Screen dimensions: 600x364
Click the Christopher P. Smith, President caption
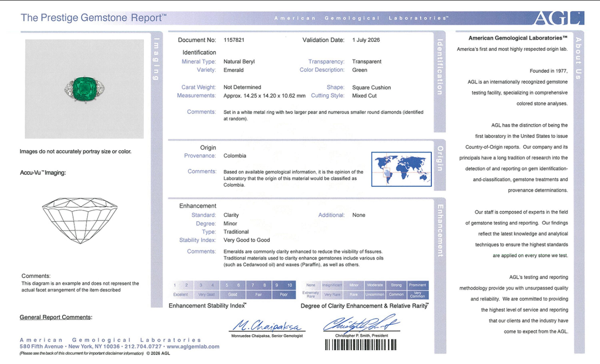(361, 336)
